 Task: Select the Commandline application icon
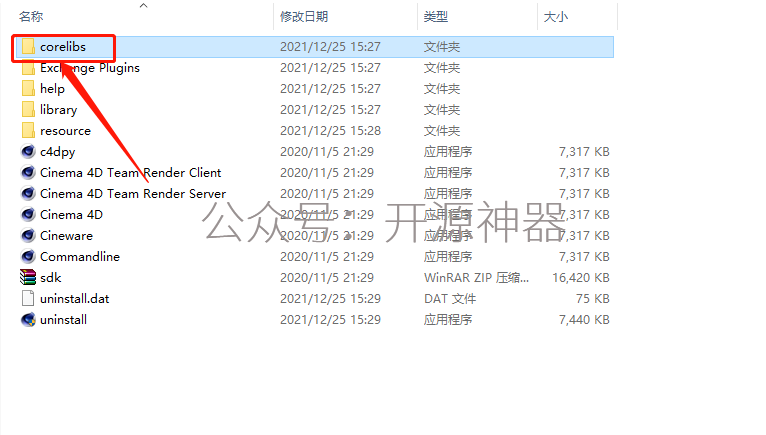pyautogui.click(x=28, y=257)
